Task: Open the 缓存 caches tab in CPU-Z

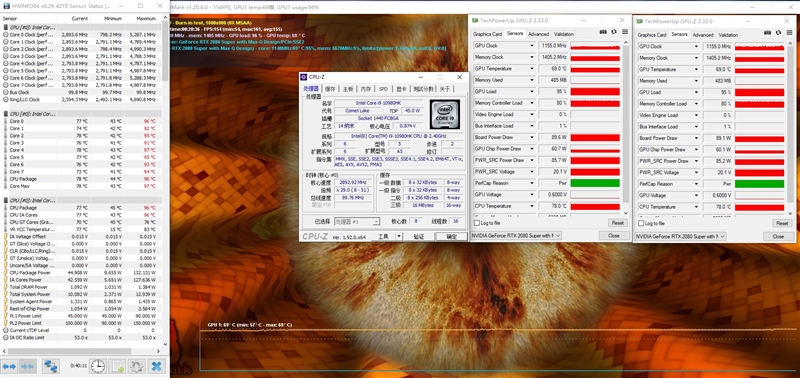Action: 331,89
